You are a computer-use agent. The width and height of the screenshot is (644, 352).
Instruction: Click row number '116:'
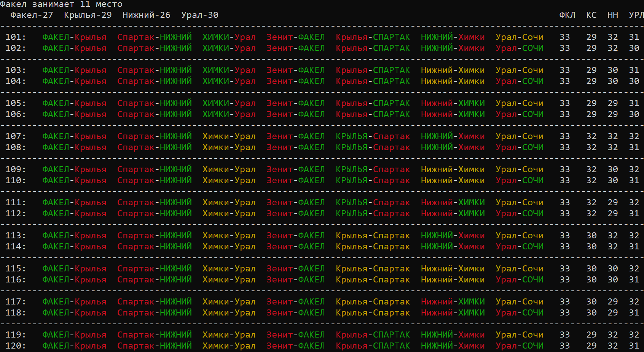coord(16,280)
